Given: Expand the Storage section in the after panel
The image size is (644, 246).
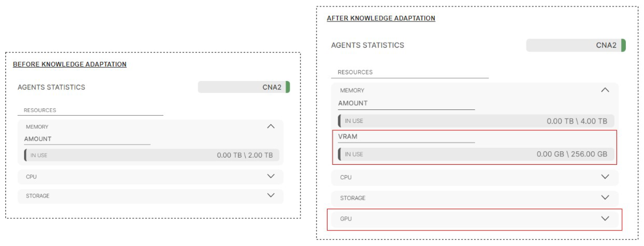Looking at the screenshot, I should (x=605, y=198).
